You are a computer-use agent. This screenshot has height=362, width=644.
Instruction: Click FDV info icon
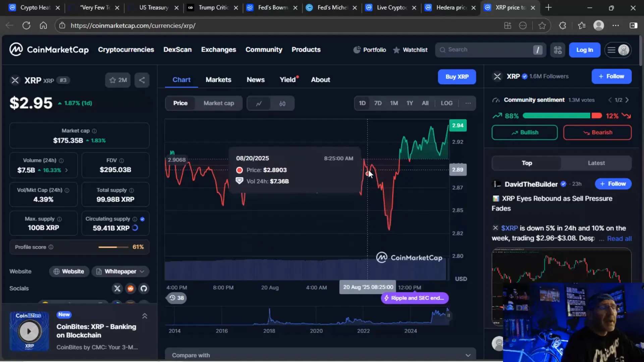pos(122,161)
